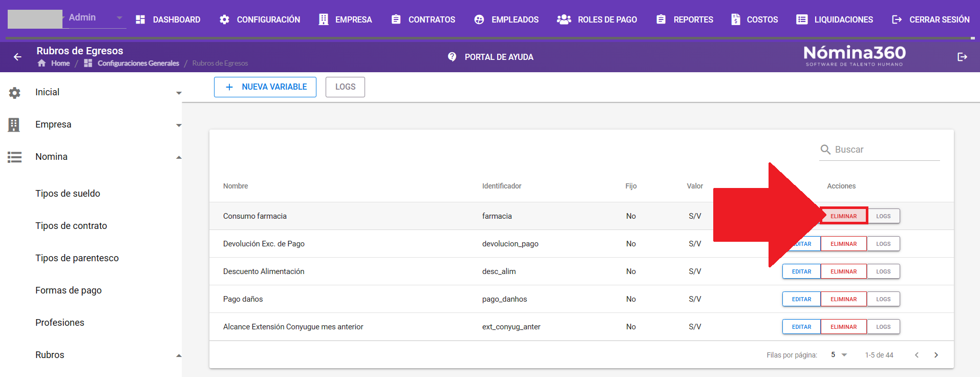The width and height of the screenshot is (980, 377).
Task: Click the help question mark icon
Action: 452,57
